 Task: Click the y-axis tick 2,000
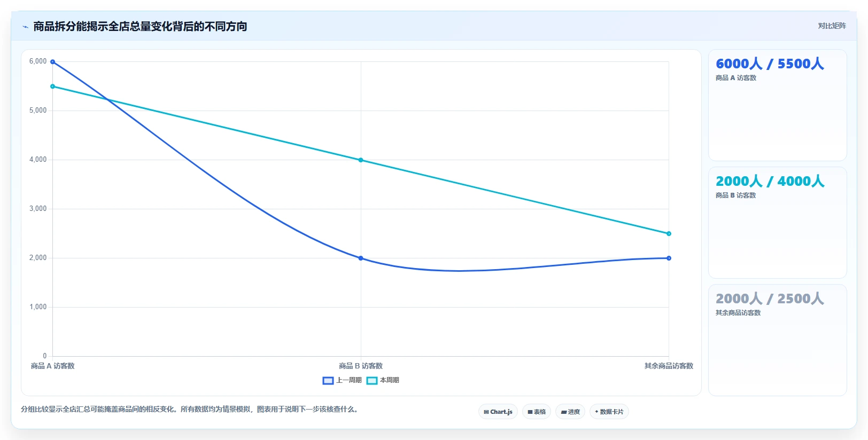38,258
